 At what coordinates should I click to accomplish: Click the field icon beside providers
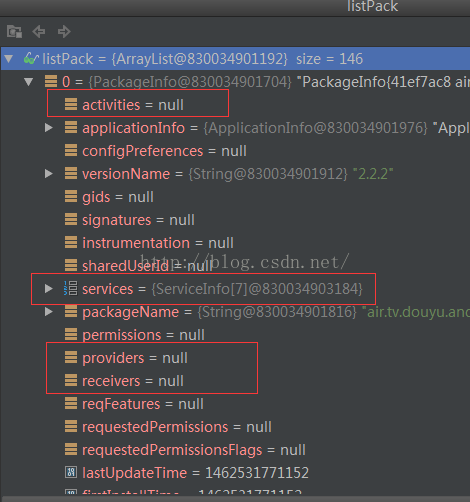coord(71,357)
